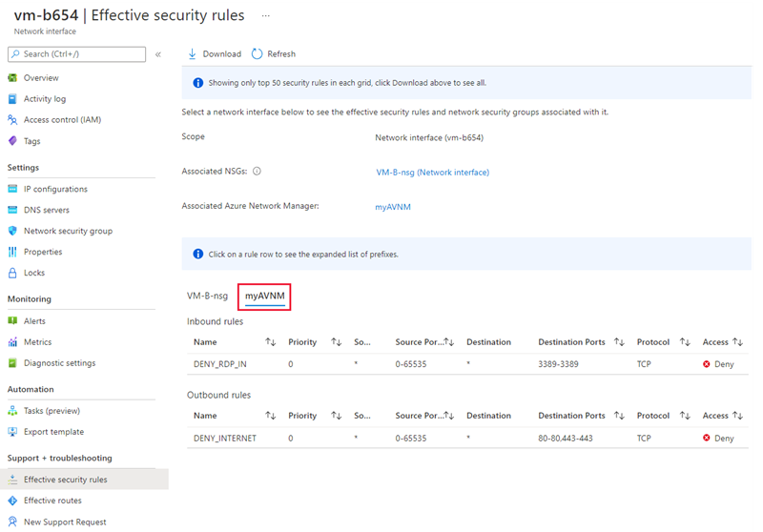This screenshot has width=763, height=532.
Task: Sort outbound rules by Access column
Action: coord(737,416)
